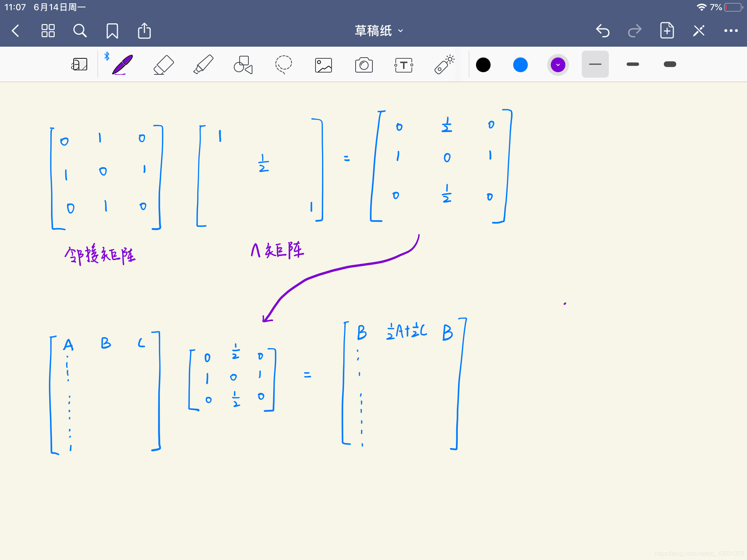Image resolution: width=747 pixels, height=560 pixels.
Task: Select the Shapes tool
Action: click(x=243, y=65)
